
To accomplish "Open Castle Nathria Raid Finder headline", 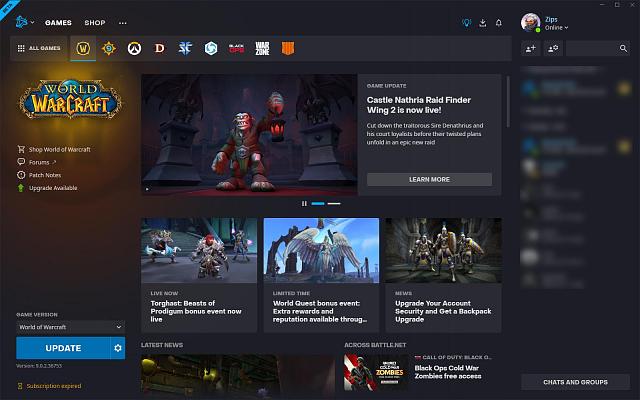I will [x=418, y=105].
